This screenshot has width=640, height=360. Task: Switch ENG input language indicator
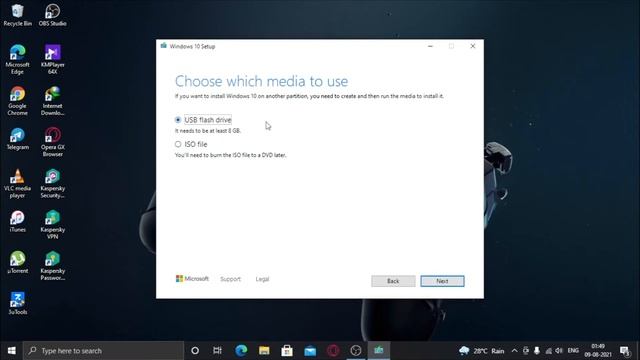(573, 351)
